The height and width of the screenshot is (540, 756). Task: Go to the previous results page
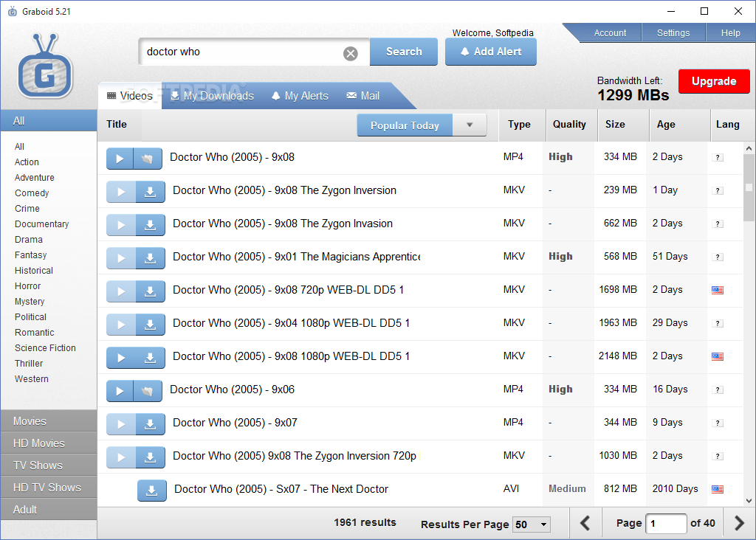(x=585, y=522)
